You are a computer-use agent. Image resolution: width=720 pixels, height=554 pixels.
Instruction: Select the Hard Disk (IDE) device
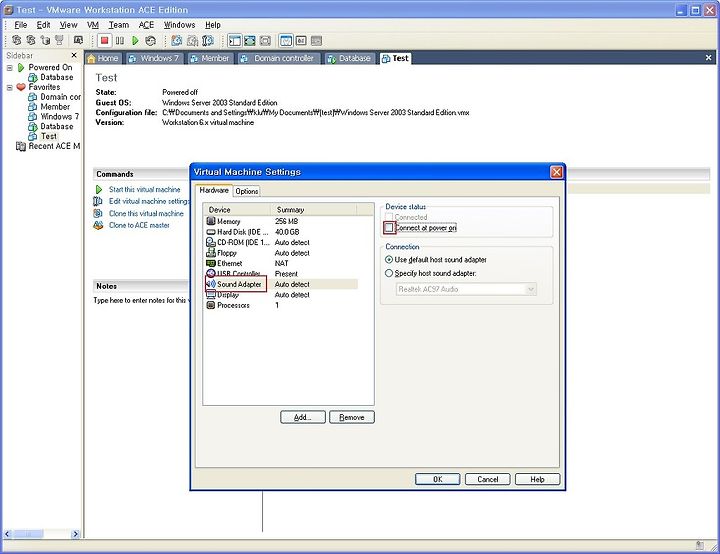coord(281,232)
